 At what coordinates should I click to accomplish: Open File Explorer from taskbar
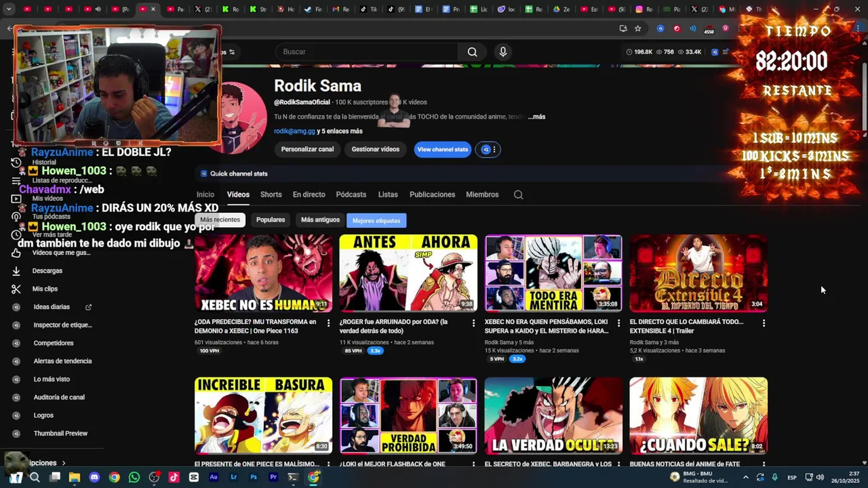[x=75, y=477]
